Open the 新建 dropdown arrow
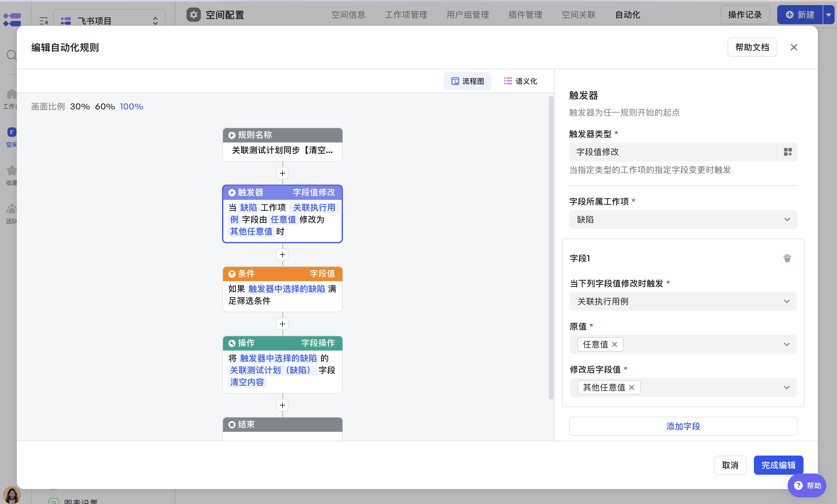Image resolution: width=837 pixels, height=504 pixels. [x=829, y=15]
